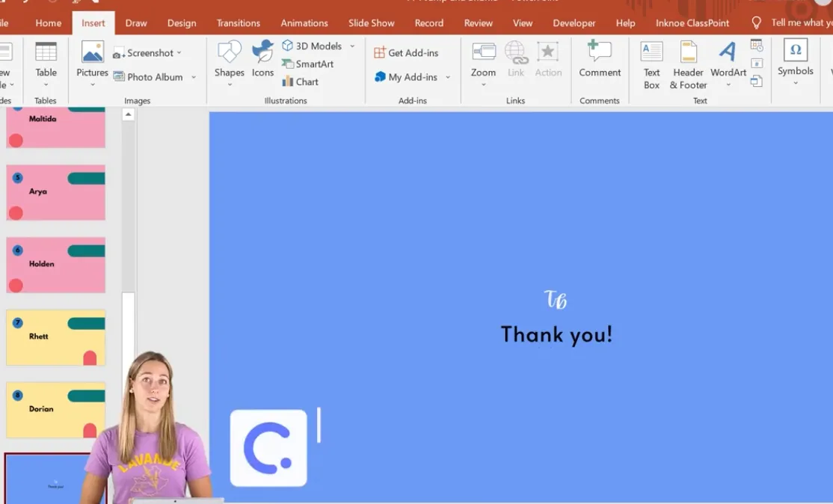Expand the 3D Models dropdown arrow

click(x=352, y=46)
